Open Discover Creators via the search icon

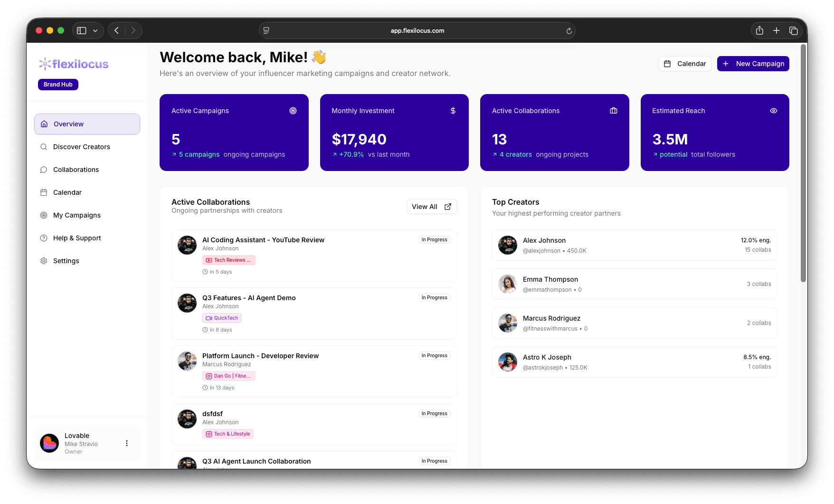tap(44, 147)
